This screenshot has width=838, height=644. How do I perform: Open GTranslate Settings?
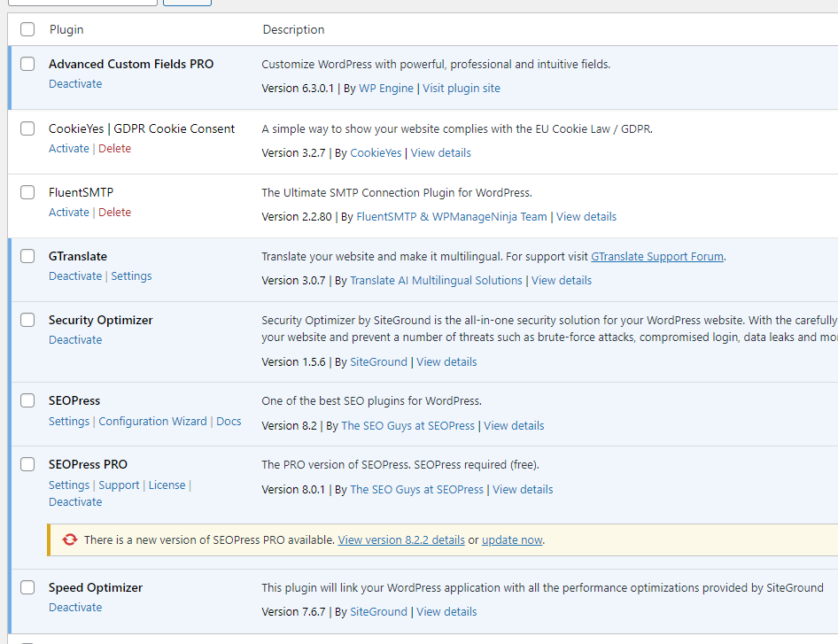(x=131, y=276)
